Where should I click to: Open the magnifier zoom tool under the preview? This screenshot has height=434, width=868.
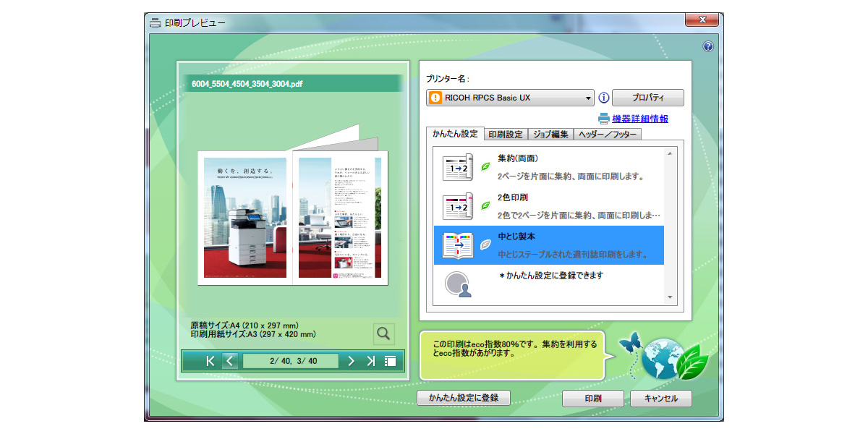(x=384, y=333)
